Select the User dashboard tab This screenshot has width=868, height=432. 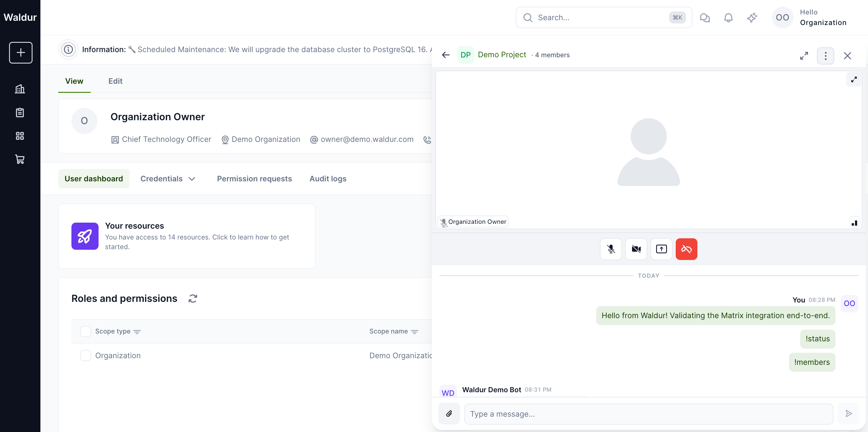94,179
